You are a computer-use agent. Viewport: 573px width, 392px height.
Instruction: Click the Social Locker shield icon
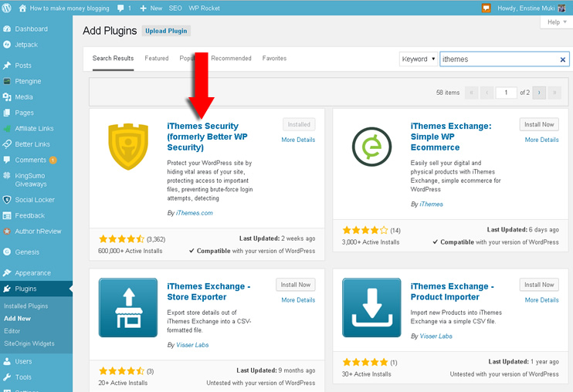pos(7,200)
